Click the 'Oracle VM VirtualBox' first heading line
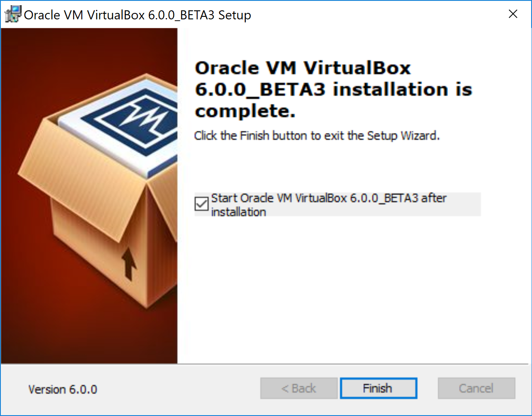This screenshot has height=416, width=532. 303,68
